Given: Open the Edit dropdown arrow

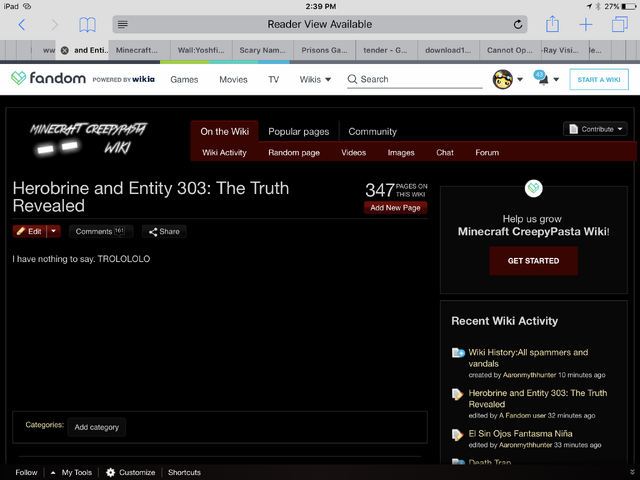Looking at the screenshot, I should [x=53, y=231].
